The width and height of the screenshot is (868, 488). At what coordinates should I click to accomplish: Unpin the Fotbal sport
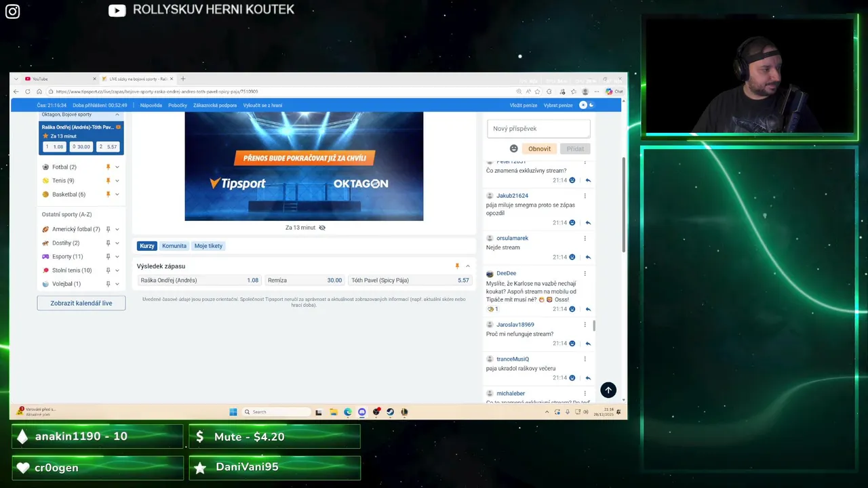[x=108, y=167]
